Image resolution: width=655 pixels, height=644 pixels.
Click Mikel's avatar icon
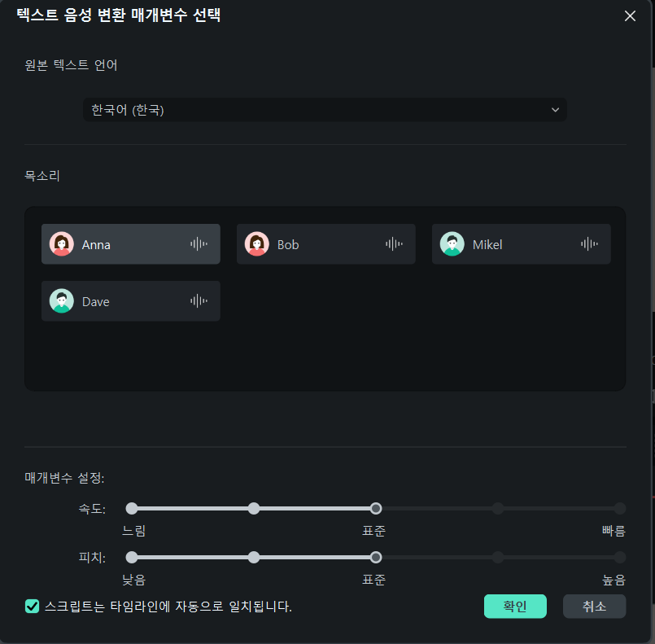pyautogui.click(x=452, y=243)
